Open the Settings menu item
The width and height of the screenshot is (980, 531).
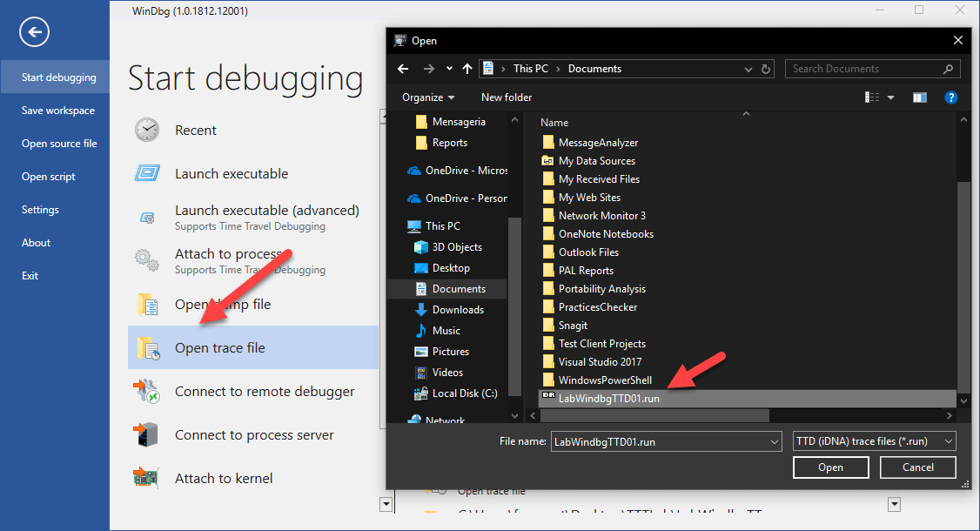tap(40, 210)
